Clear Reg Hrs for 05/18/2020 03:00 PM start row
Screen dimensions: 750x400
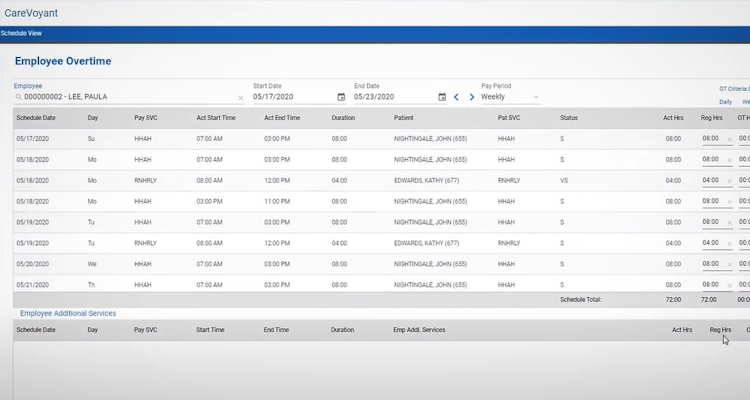[729, 202]
